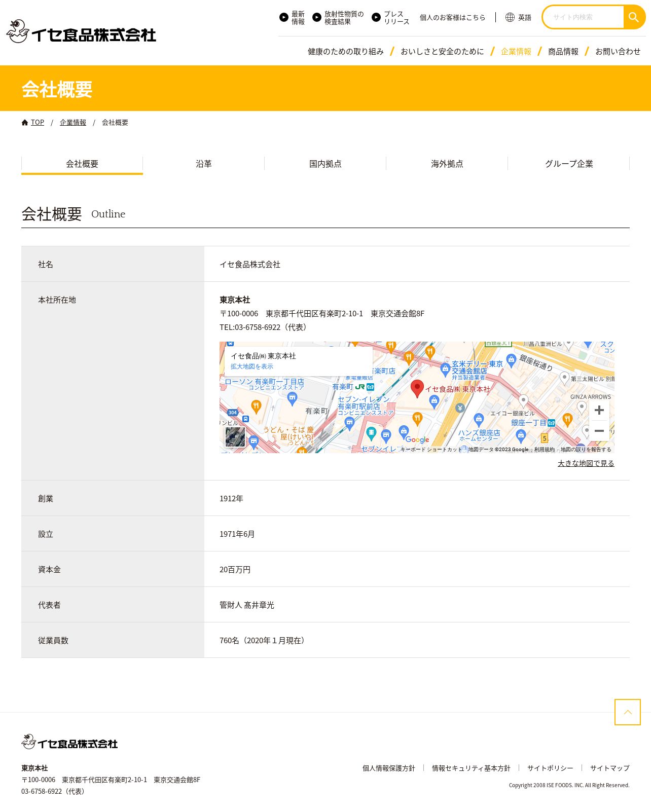
Task: Click the Google logo on the map
Action: pyautogui.click(x=417, y=440)
